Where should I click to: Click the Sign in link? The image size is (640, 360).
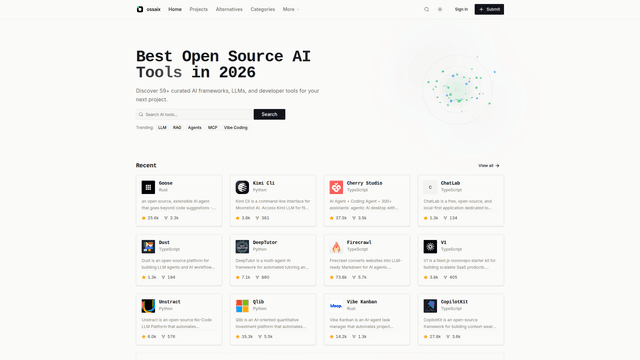point(461,9)
